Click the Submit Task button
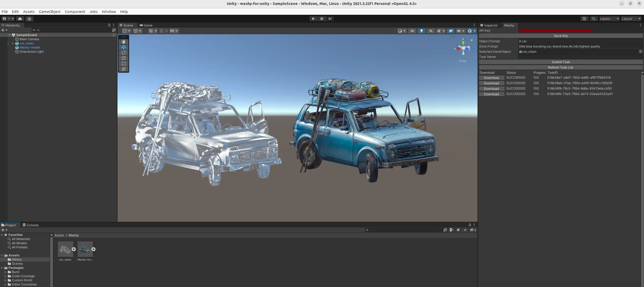This screenshot has width=644, height=287. (x=561, y=62)
